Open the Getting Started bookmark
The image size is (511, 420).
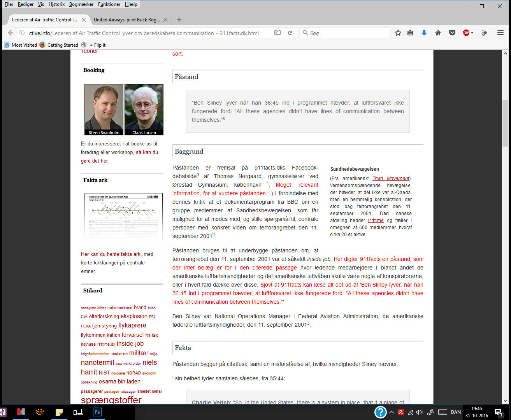click(x=59, y=45)
